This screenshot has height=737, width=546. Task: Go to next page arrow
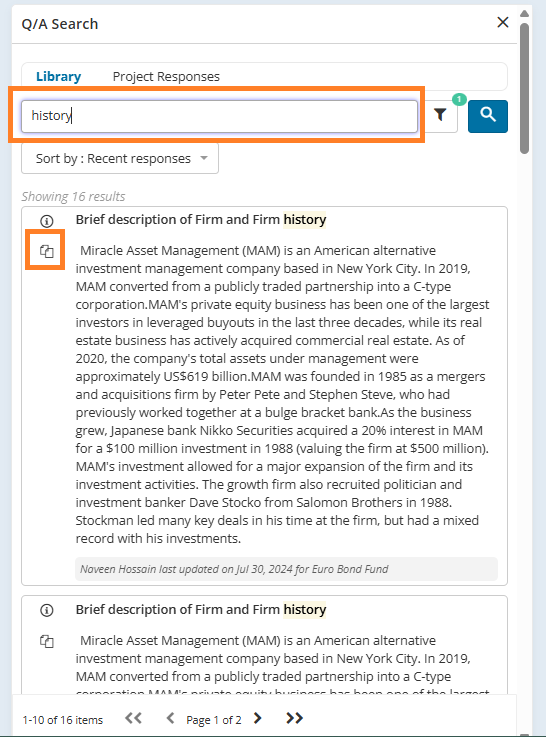pos(257,718)
